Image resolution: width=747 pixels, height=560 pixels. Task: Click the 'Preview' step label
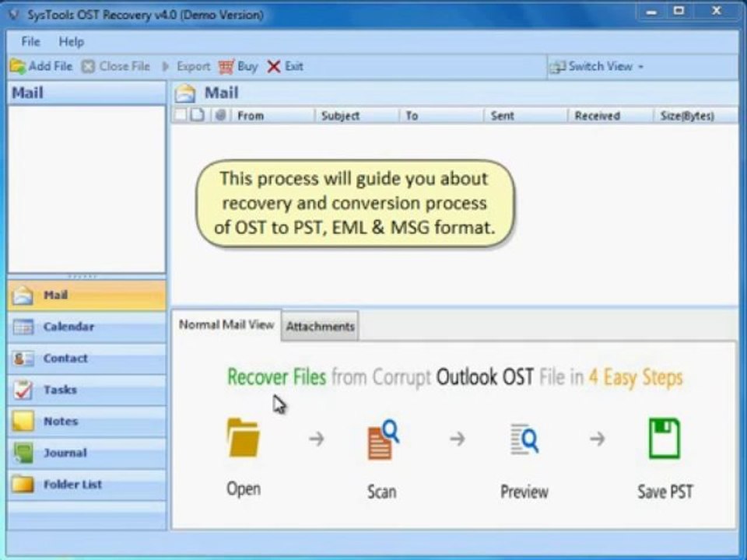tap(524, 492)
